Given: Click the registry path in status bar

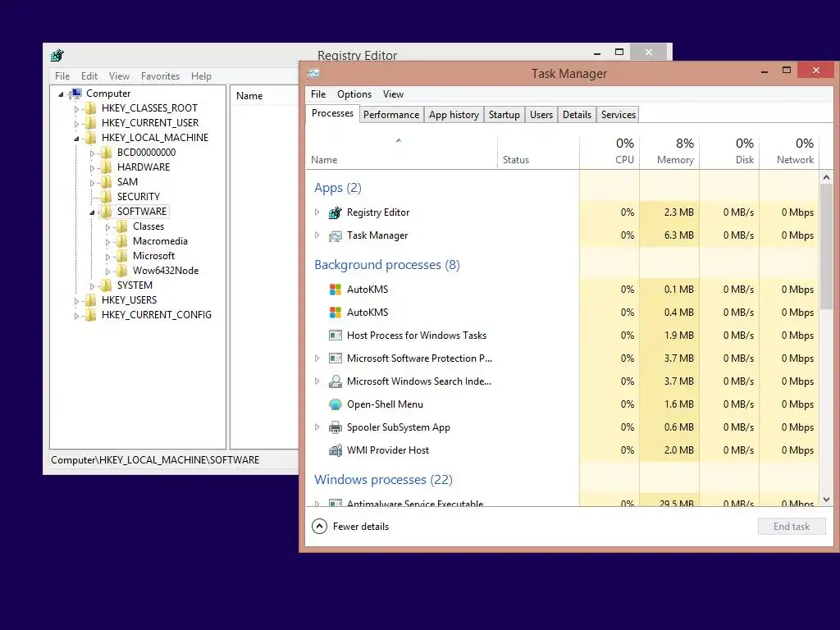Looking at the screenshot, I should [x=155, y=460].
